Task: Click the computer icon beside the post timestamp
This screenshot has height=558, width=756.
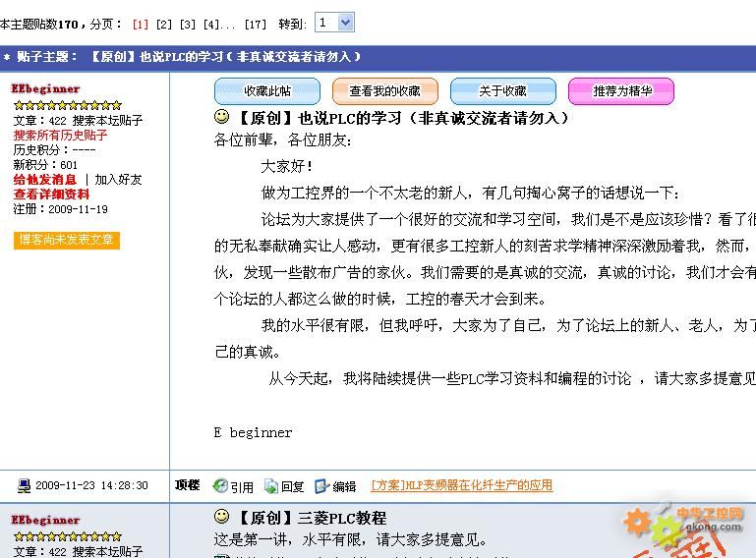Action: [25, 485]
